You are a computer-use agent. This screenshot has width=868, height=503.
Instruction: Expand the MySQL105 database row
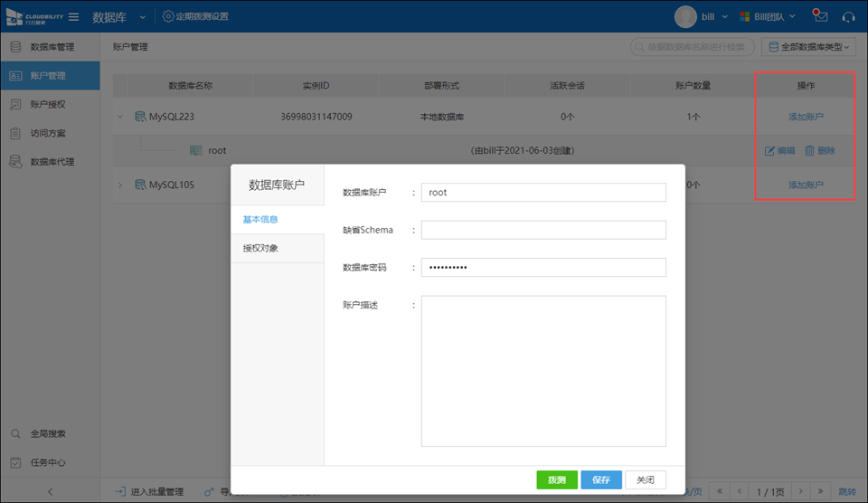click(x=120, y=185)
